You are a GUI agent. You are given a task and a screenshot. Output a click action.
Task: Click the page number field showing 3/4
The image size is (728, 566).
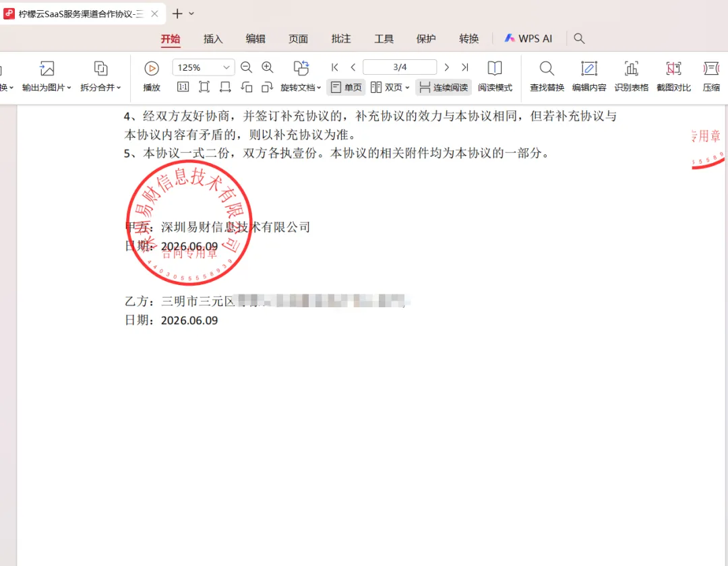coord(400,67)
